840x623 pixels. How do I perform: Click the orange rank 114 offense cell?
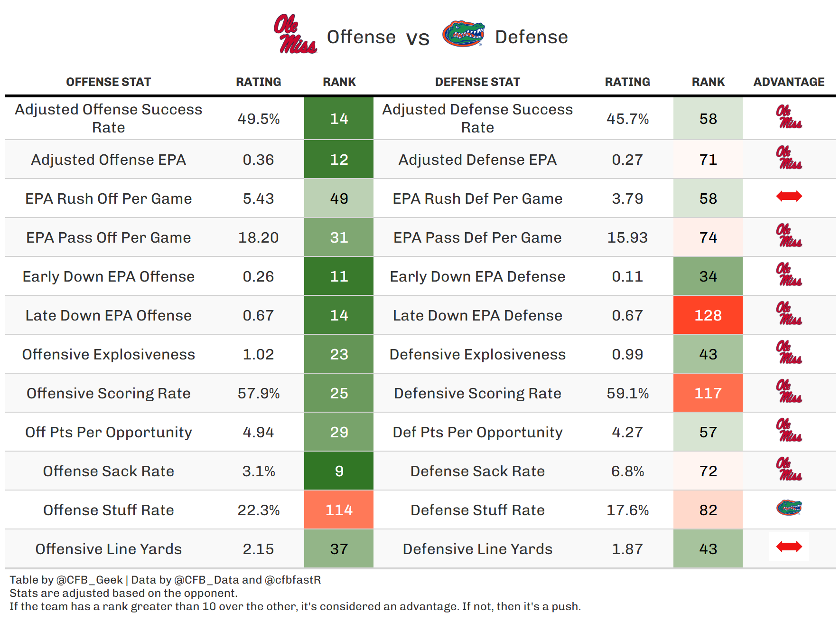click(339, 510)
